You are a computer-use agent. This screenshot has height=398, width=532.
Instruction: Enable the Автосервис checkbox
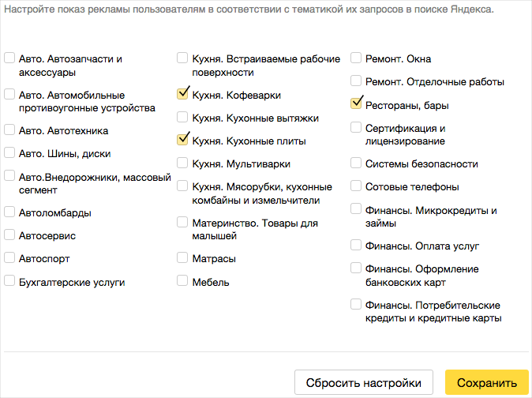tap(9, 235)
